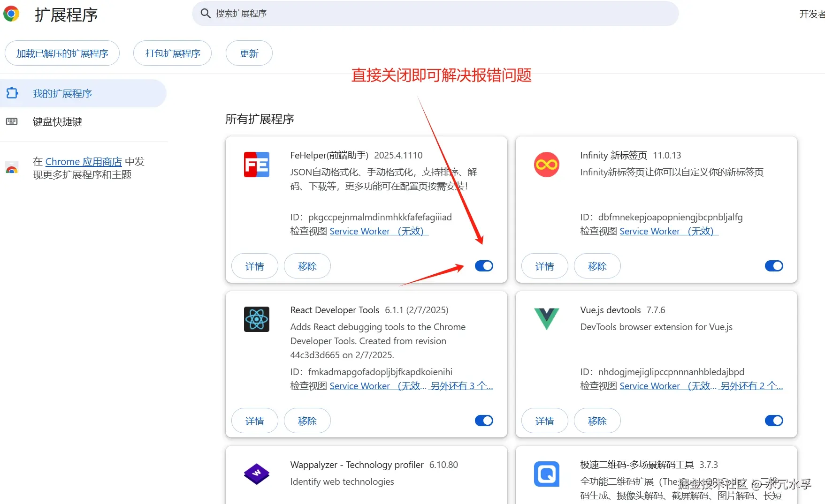Click the 打包扩展程序 button
825x504 pixels.
coord(172,53)
